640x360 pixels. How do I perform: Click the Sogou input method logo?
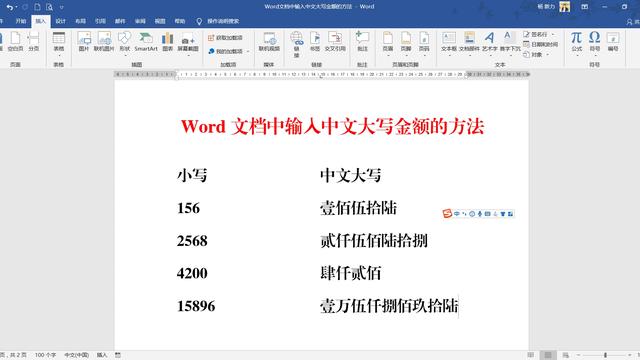point(447,213)
